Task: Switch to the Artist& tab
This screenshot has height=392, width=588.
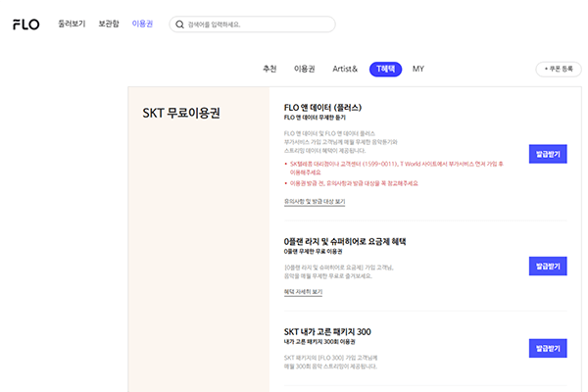Action: (344, 69)
